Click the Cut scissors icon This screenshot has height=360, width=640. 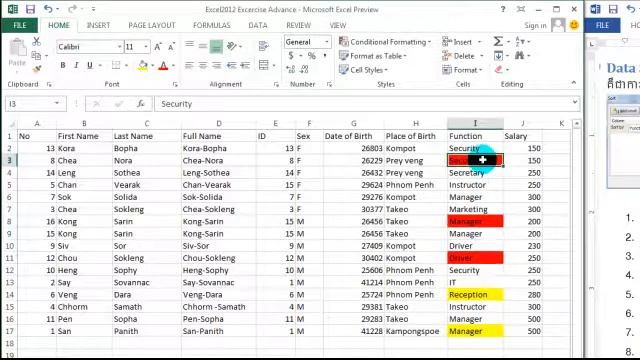[x=36, y=41]
